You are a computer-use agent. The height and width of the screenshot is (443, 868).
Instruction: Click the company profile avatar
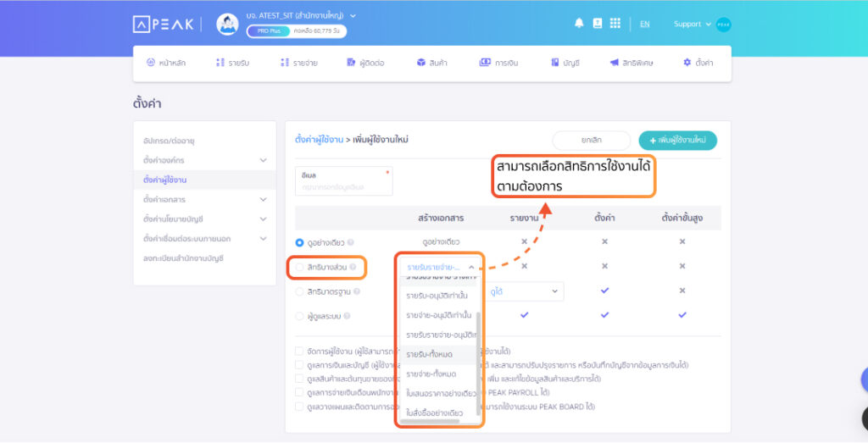(x=227, y=25)
